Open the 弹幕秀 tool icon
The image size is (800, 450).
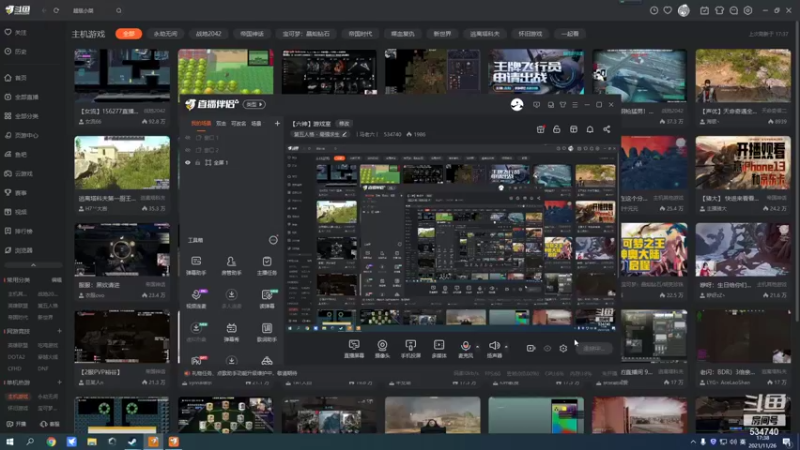point(231,332)
